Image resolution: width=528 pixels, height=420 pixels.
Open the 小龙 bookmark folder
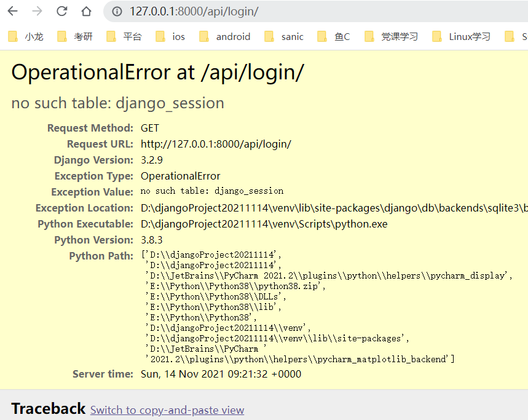click(x=26, y=36)
